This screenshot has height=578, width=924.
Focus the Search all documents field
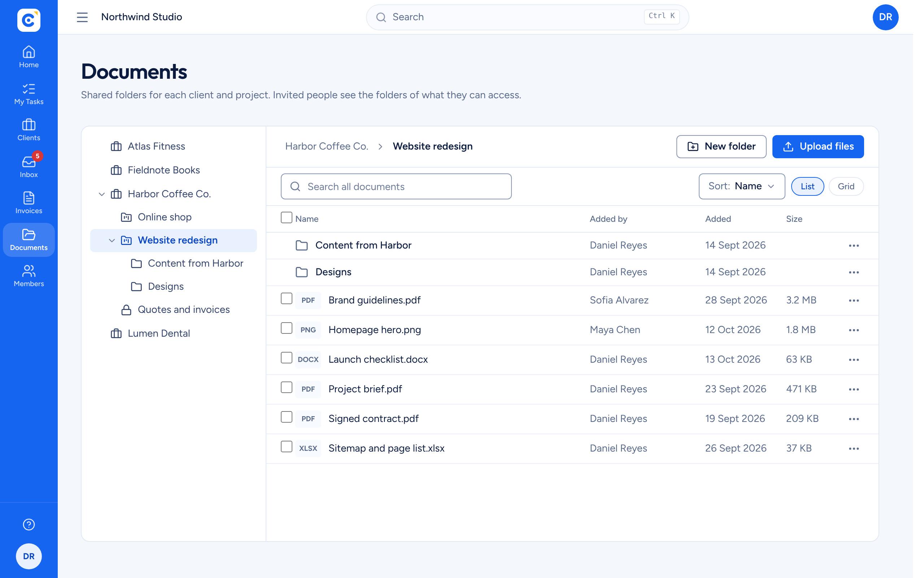click(x=396, y=186)
